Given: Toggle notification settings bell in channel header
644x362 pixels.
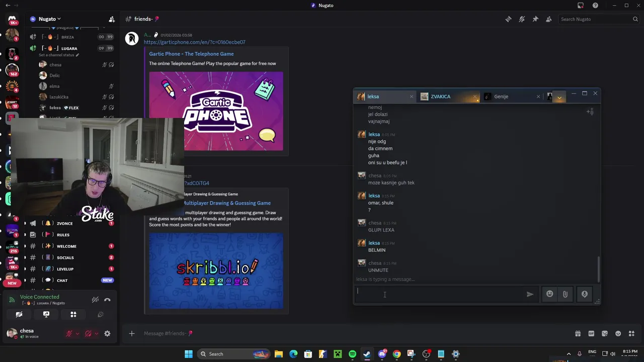Looking at the screenshot, I should click(522, 19).
